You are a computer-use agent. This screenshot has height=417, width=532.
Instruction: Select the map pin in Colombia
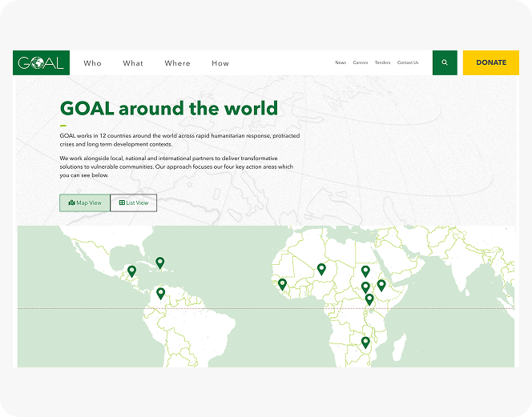[160, 294]
